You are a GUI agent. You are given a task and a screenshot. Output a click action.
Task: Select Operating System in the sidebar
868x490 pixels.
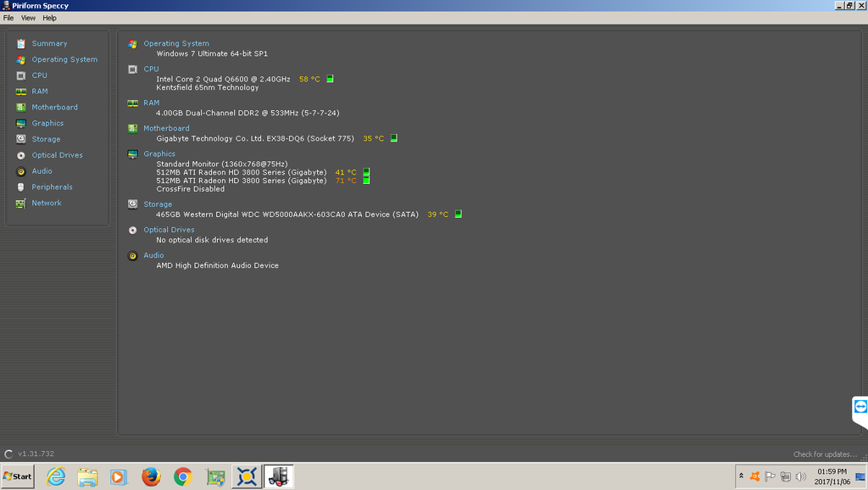point(64,59)
